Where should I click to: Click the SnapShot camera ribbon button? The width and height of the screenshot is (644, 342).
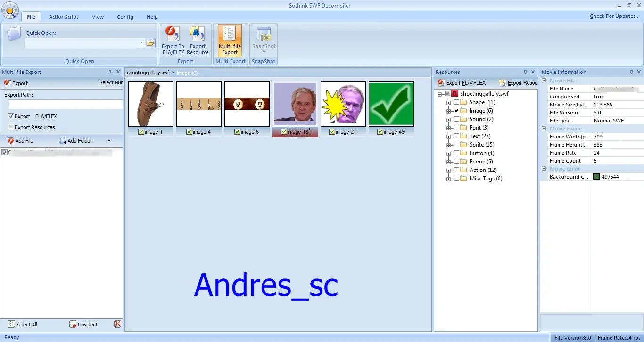pyautogui.click(x=264, y=41)
